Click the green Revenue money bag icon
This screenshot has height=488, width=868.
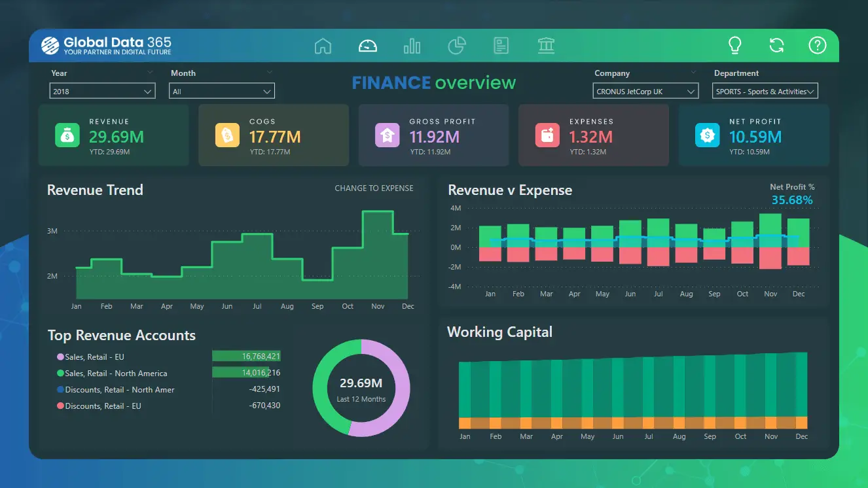[67, 135]
